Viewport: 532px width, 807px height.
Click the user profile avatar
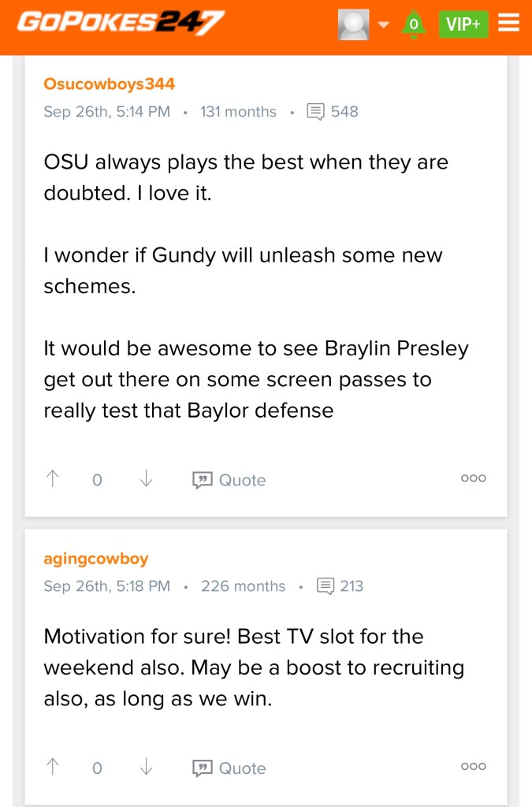(353, 24)
